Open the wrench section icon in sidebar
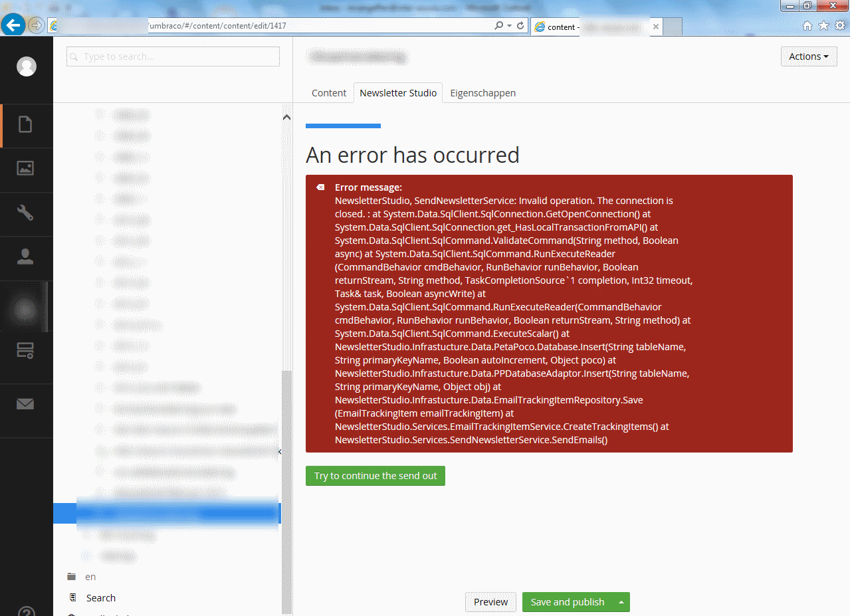 (25, 213)
